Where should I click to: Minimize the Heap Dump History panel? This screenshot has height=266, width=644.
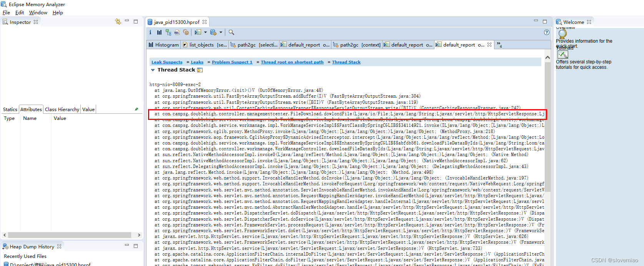[127, 245]
